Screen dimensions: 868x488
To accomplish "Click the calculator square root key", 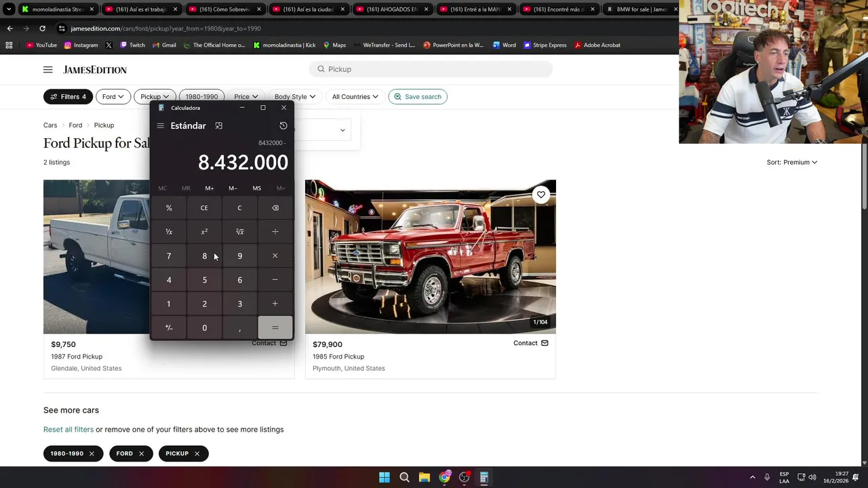I will [x=239, y=232].
